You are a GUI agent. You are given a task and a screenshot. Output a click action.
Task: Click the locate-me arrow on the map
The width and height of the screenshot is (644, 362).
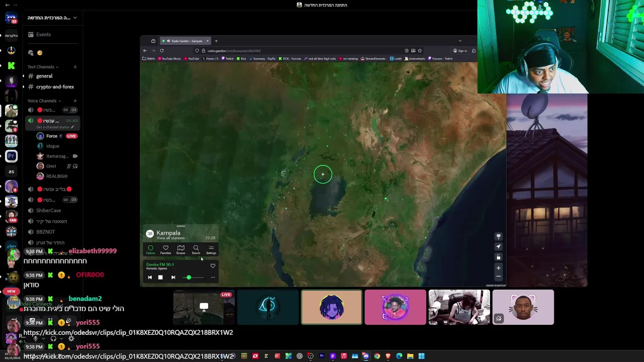499,246
